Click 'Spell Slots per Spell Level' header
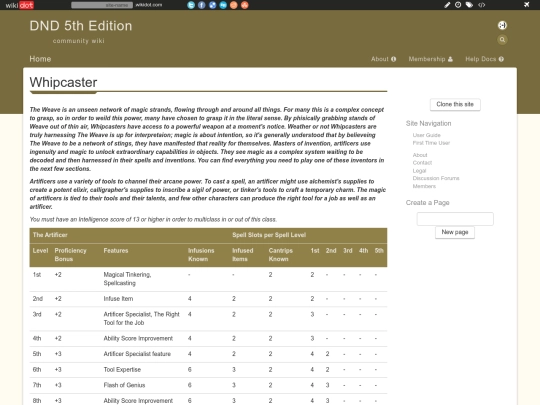The height and width of the screenshot is (405, 540). [269, 235]
